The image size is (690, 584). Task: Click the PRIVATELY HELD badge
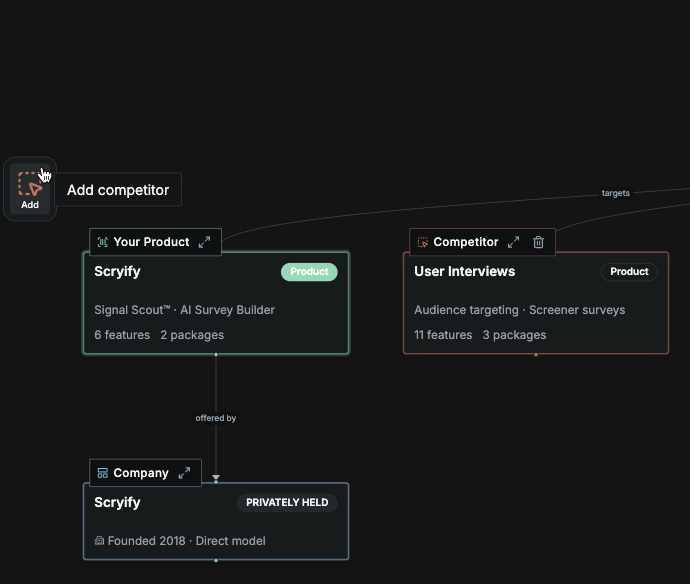(287, 503)
